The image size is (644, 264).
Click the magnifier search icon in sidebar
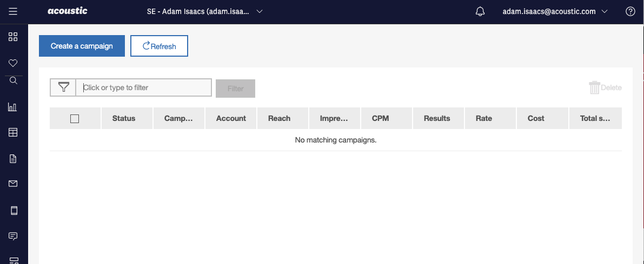[14, 81]
